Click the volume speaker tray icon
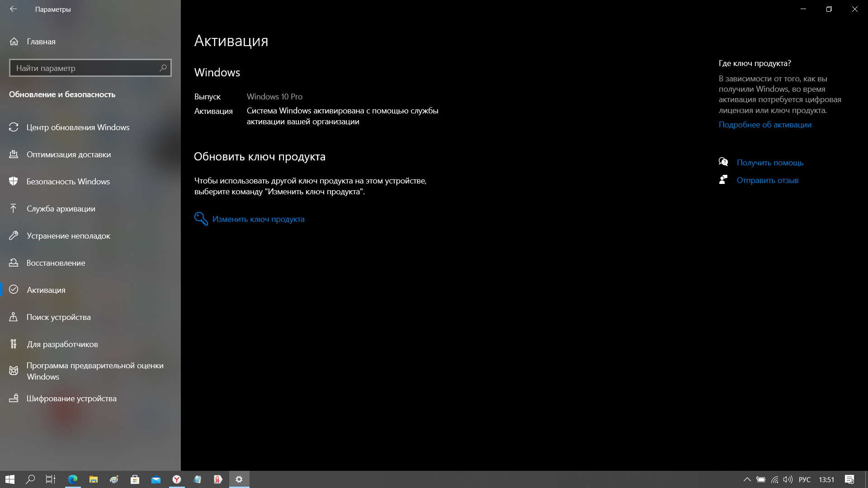This screenshot has width=868, height=488. (788, 479)
